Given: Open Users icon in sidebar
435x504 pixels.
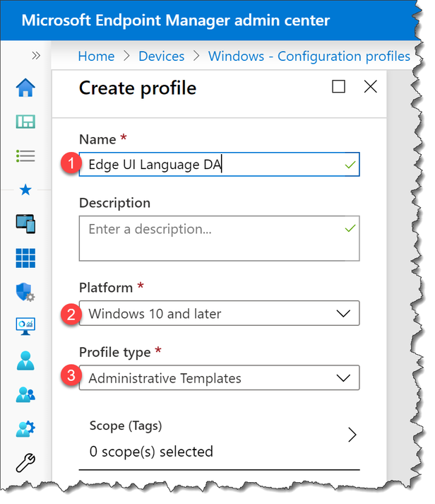Looking at the screenshot, I should pyautogui.click(x=25, y=361).
